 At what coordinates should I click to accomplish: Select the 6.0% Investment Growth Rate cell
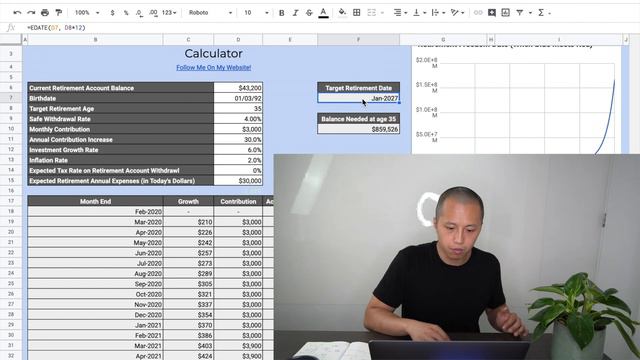pyautogui.click(x=238, y=150)
